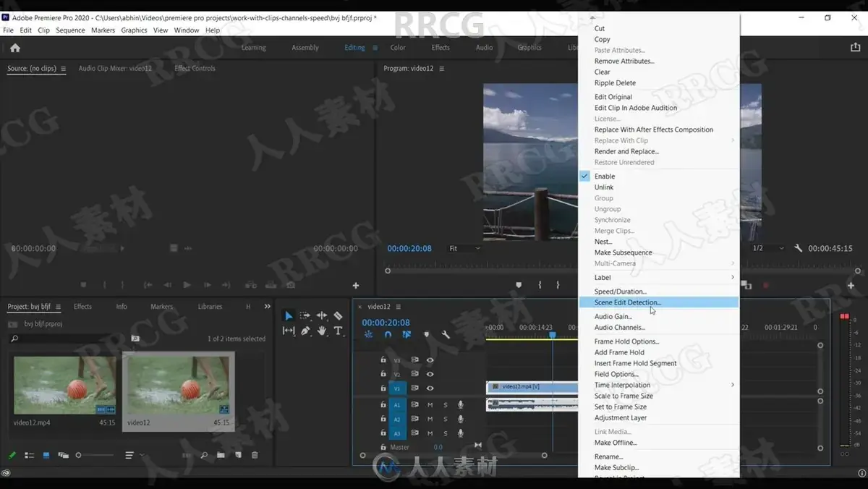Select the Type tool

[x=338, y=331]
